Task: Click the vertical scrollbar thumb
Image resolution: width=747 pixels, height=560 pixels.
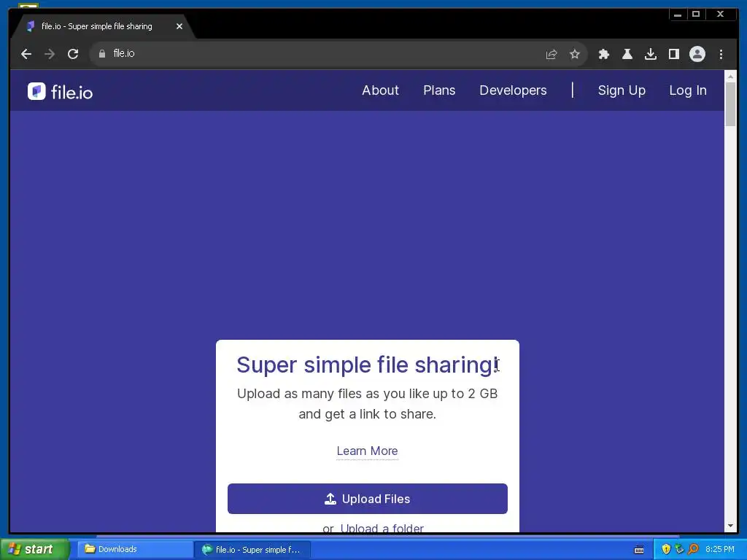Action: tap(730, 104)
